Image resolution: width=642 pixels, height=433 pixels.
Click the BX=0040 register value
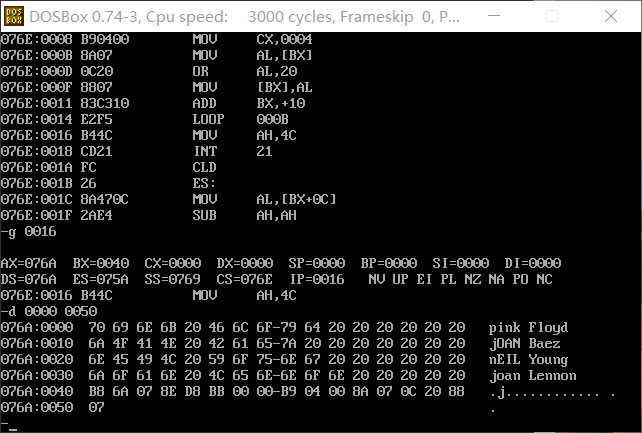(101, 263)
